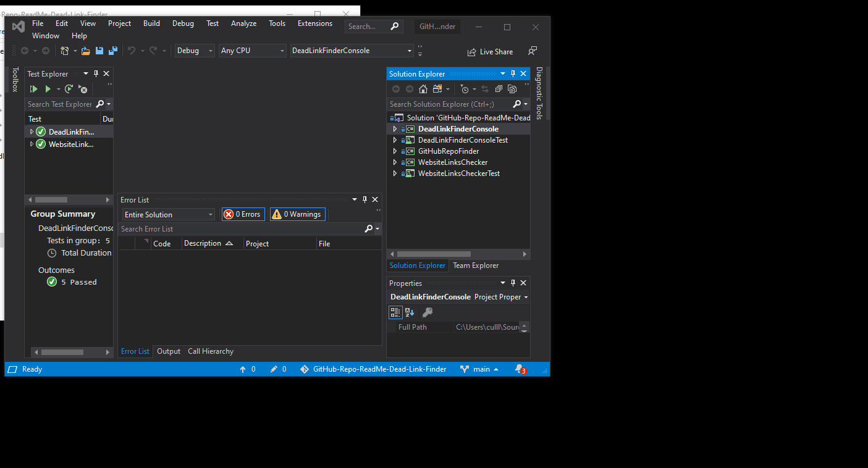
Task: Click Solution Explorer horizontal scrollbar thumb
Action: [x=434, y=254]
